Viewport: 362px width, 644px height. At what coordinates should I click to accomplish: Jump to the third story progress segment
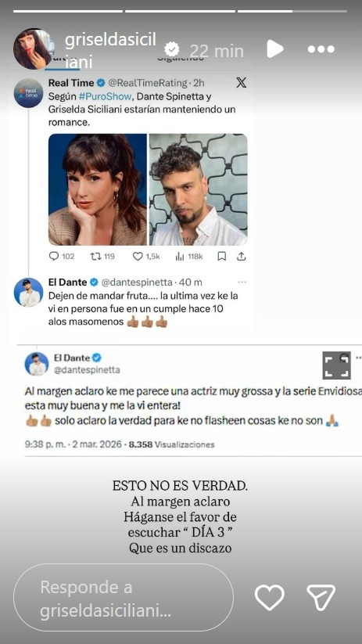(x=292, y=11)
